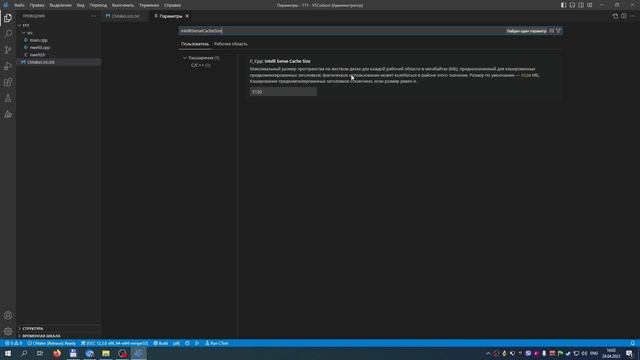The width and height of the screenshot is (640, 360).
Task: Open editor More Actions ellipsis
Action: click(632, 16)
